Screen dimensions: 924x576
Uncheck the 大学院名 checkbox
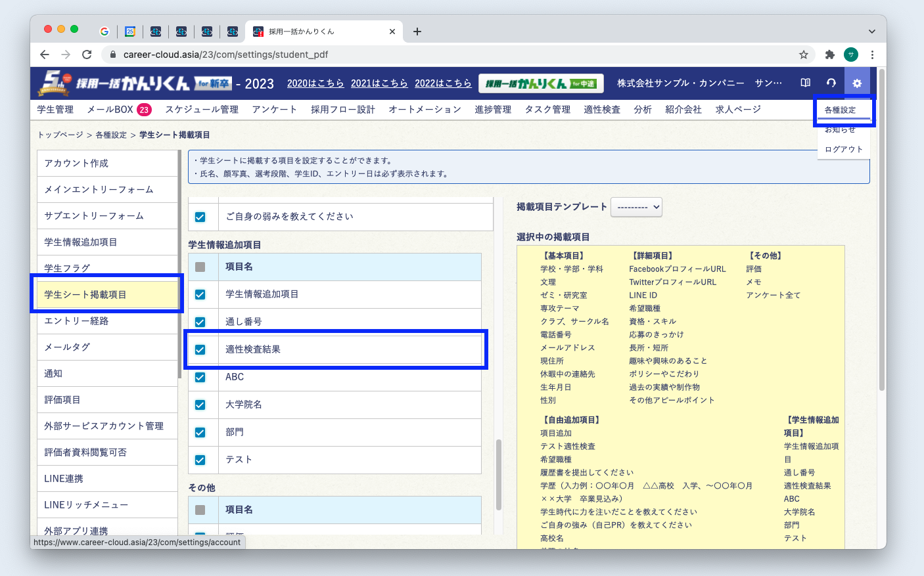click(x=200, y=405)
